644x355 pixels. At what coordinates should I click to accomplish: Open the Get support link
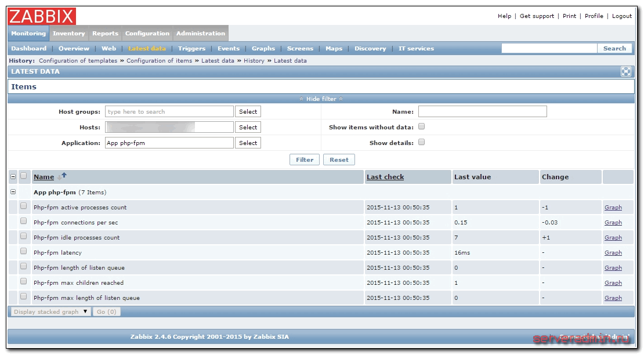[537, 16]
